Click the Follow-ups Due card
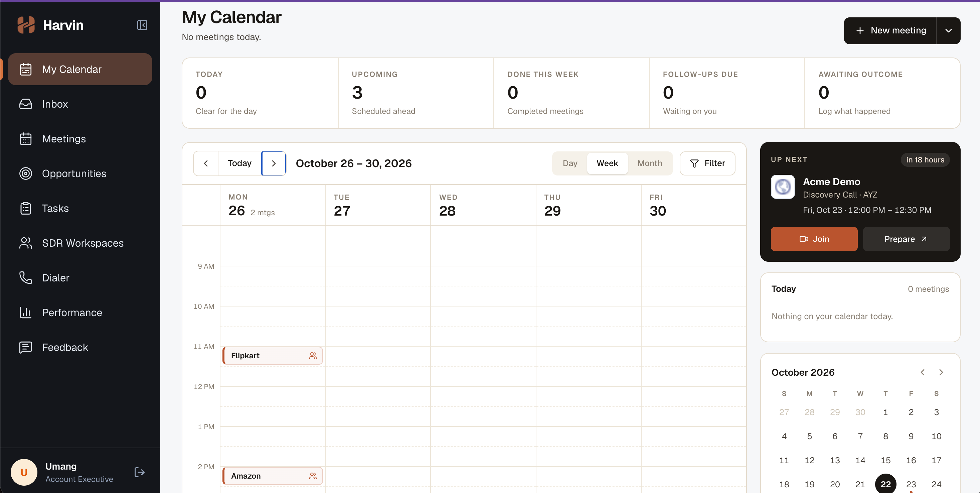The width and height of the screenshot is (980, 493). click(x=727, y=93)
